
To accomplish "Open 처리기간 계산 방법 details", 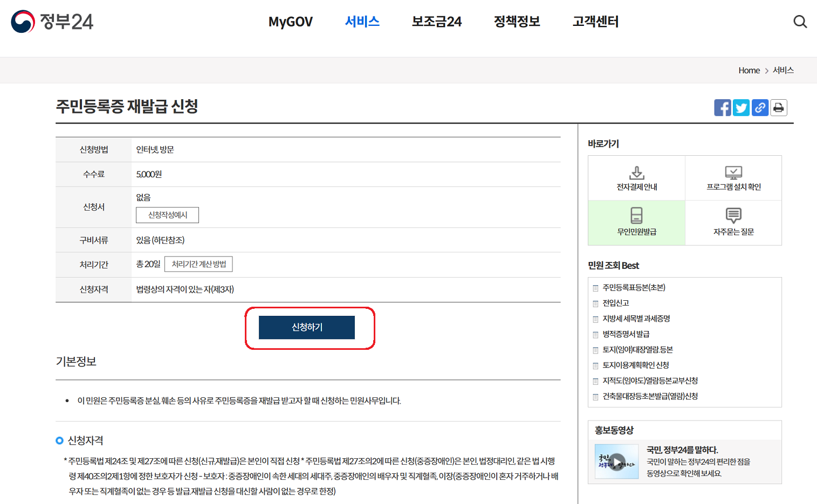I will point(198,264).
